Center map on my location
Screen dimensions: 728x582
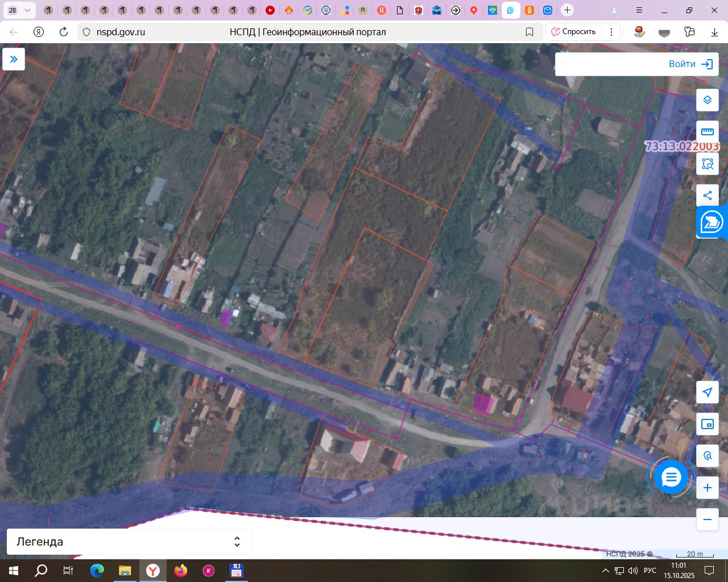708,392
